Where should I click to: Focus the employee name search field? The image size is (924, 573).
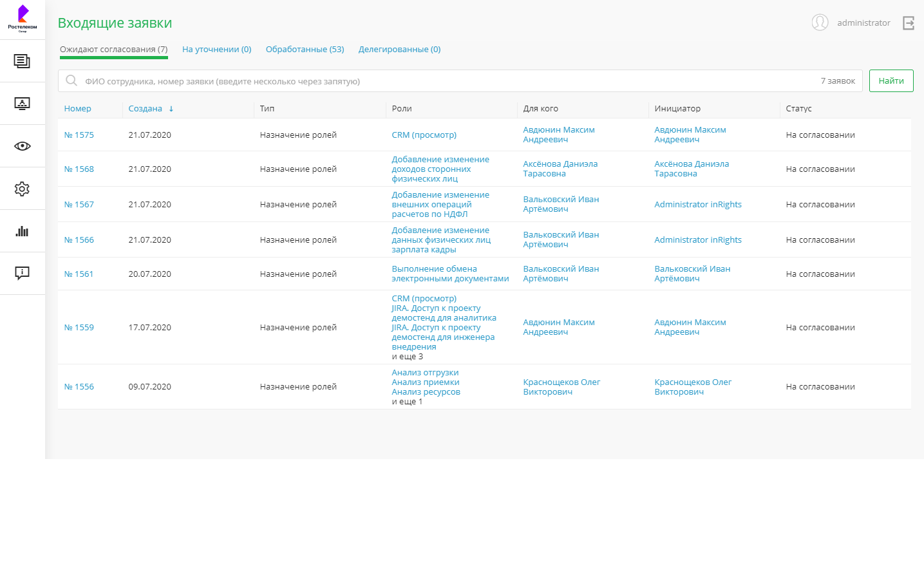click(x=451, y=81)
